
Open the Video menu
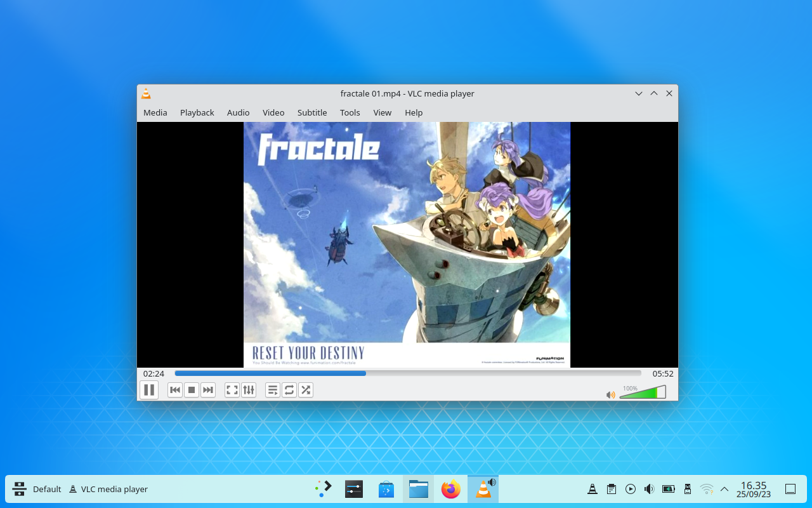click(x=273, y=112)
